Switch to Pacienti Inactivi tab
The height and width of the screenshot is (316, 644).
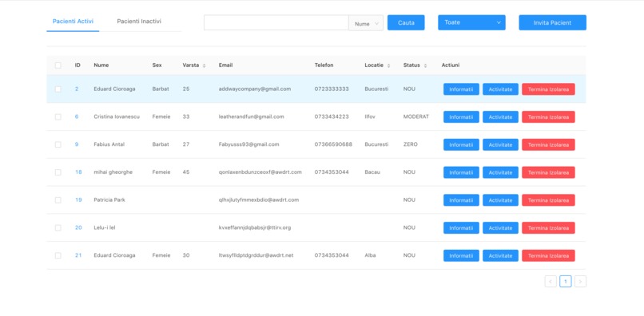pyautogui.click(x=139, y=22)
